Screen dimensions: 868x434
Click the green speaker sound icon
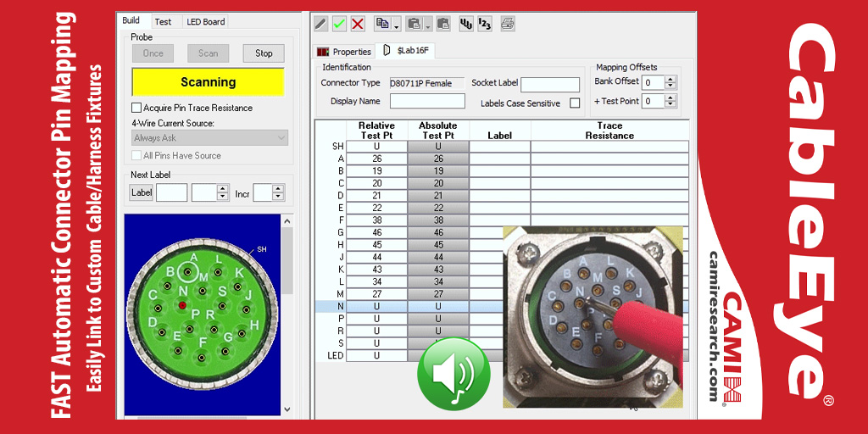point(453,374)
